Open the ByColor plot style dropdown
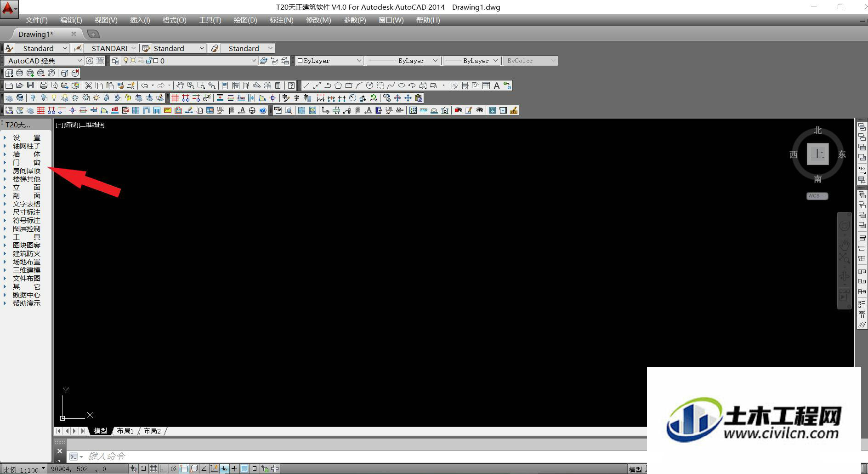Viewport: 868px width, 474px height. click(530, 61)
